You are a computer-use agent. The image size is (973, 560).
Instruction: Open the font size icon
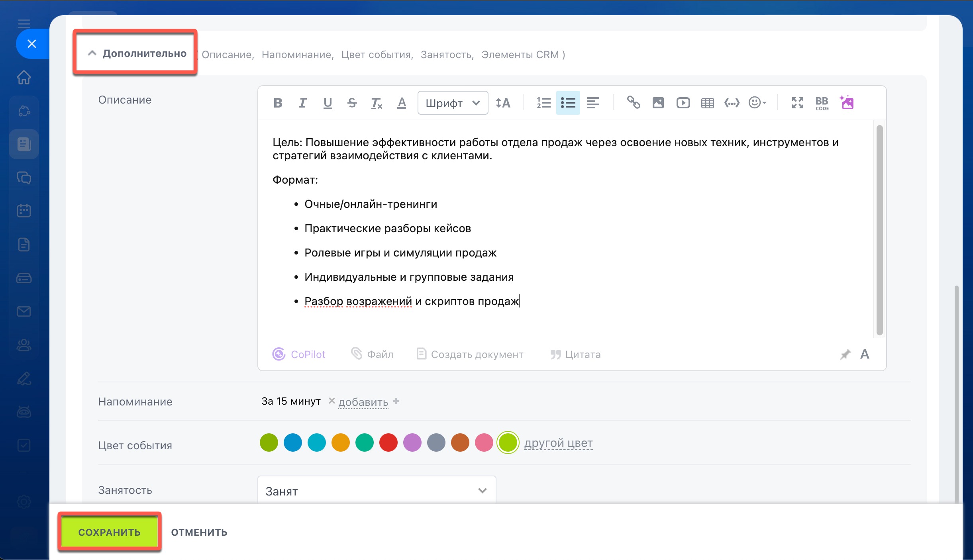(503, 103)
